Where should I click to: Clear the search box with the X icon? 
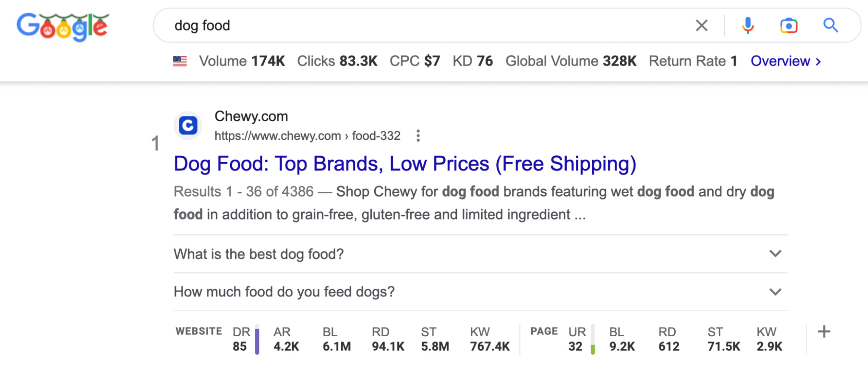tap(701, 26)
